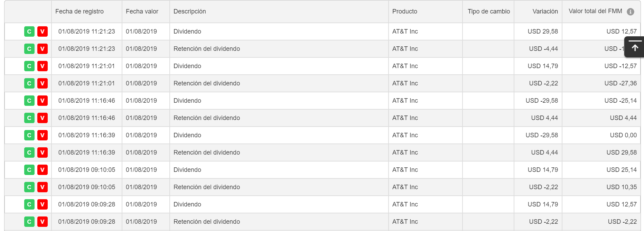Click the scroll-to-top arrow button

click(x=635, y=47)
